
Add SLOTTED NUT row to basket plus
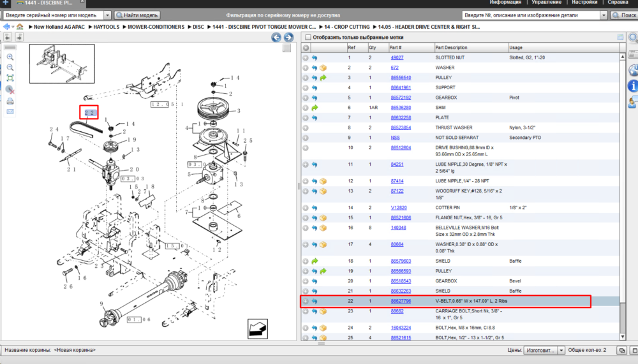tap(306, 58)
